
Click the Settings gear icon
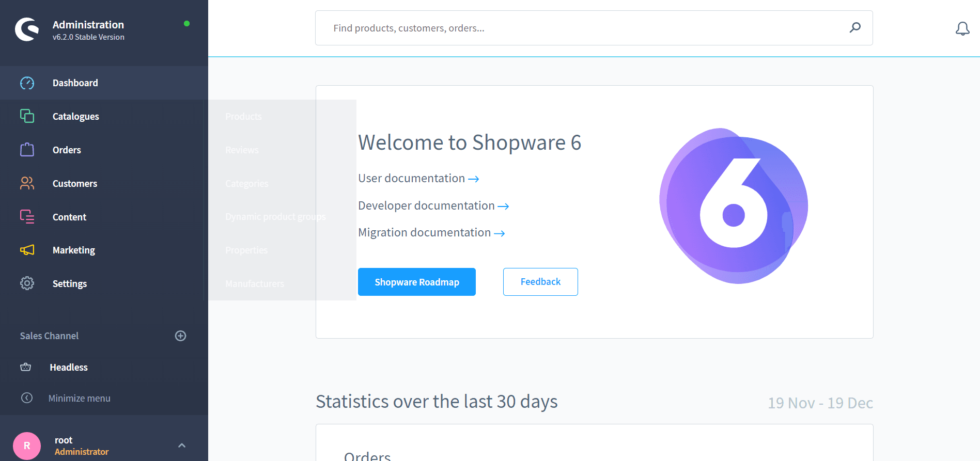(27, 283)
